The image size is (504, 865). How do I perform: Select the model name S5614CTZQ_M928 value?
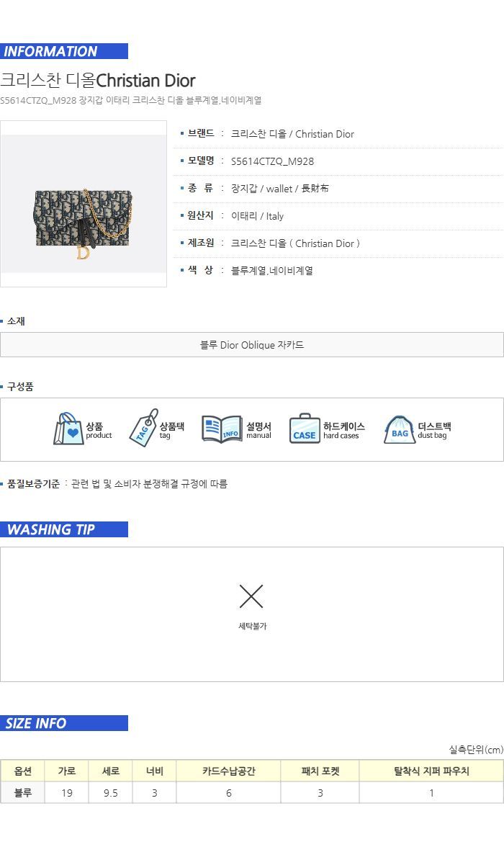[272, 161]
